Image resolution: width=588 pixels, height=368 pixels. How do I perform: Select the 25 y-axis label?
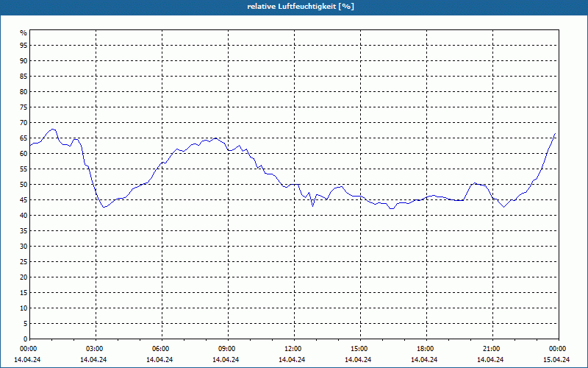[24, 262]
